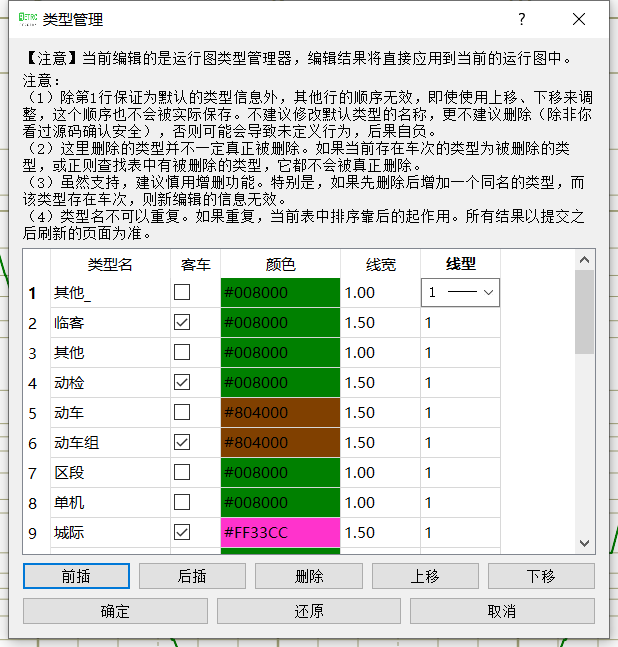Open color cell #804000 for 动车 row

[x=280, y=412]
